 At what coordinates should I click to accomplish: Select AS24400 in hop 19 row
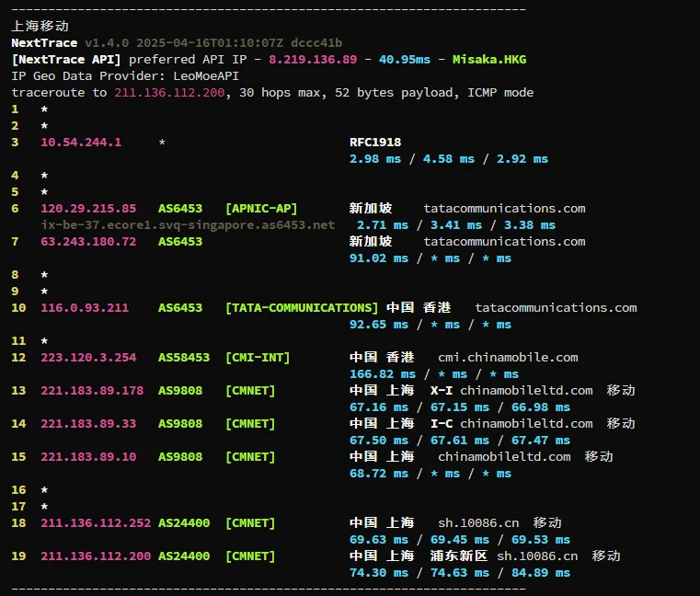[184, 556]
